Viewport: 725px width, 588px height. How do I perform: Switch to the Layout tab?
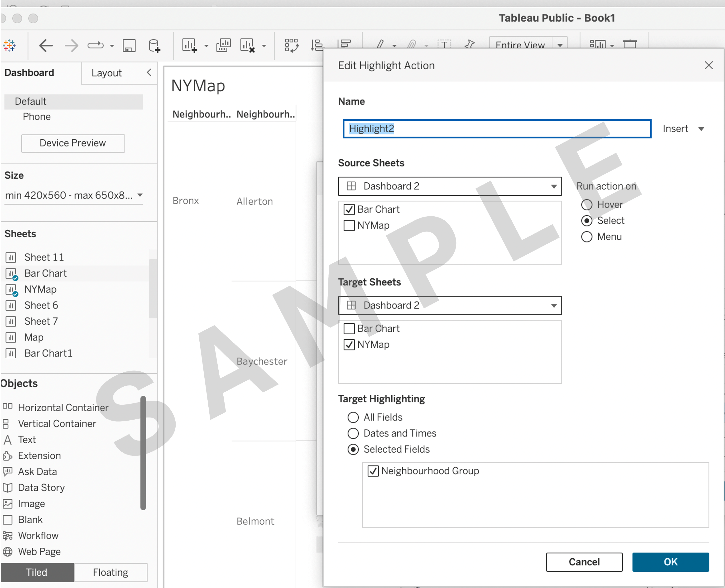106,73
